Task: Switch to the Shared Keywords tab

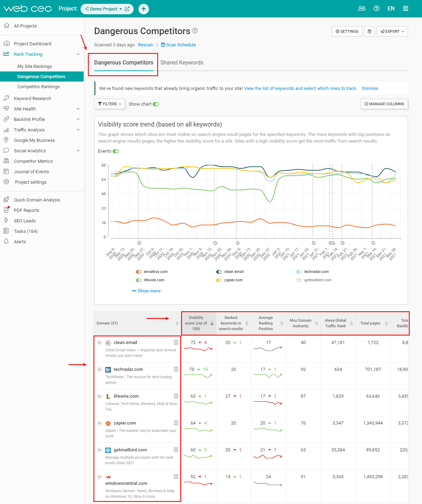Action: (x=182, y=63)
